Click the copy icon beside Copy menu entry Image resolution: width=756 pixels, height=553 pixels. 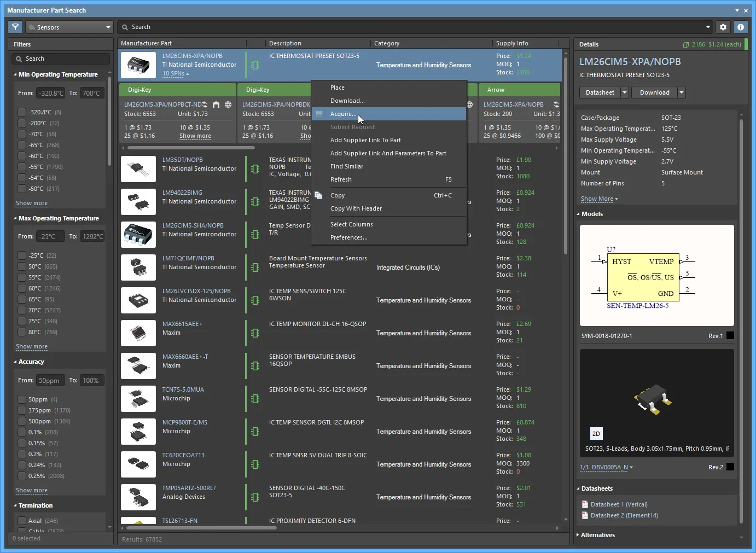coord(318,195)
